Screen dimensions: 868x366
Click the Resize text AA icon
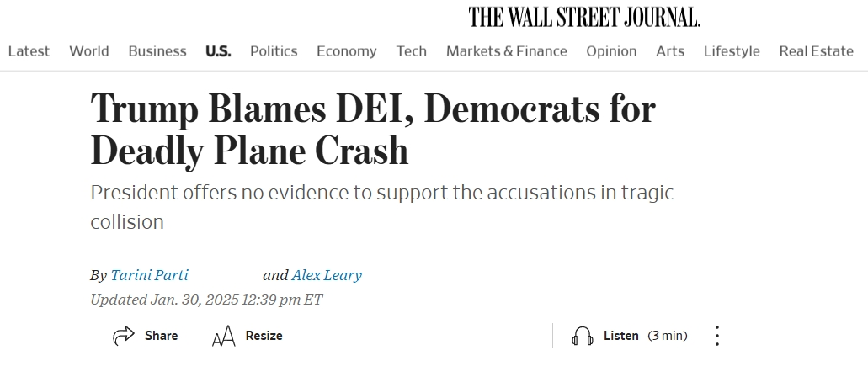pos(224,336)
